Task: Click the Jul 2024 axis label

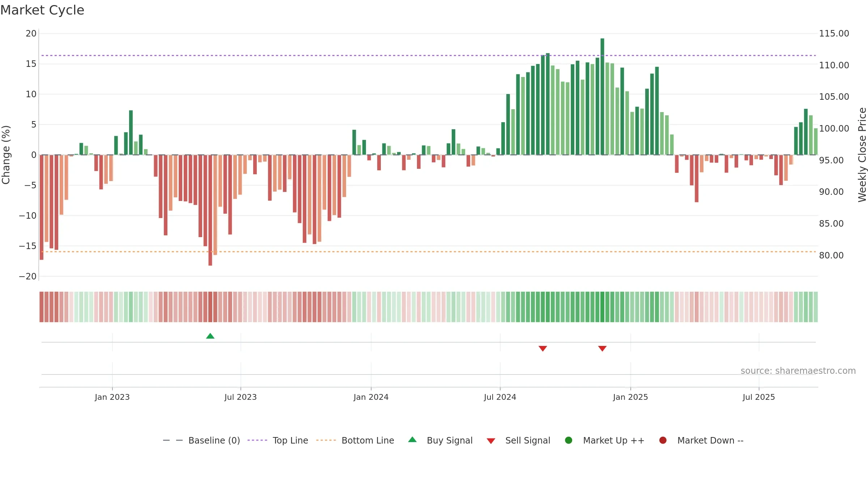Action: click(500, 397)
